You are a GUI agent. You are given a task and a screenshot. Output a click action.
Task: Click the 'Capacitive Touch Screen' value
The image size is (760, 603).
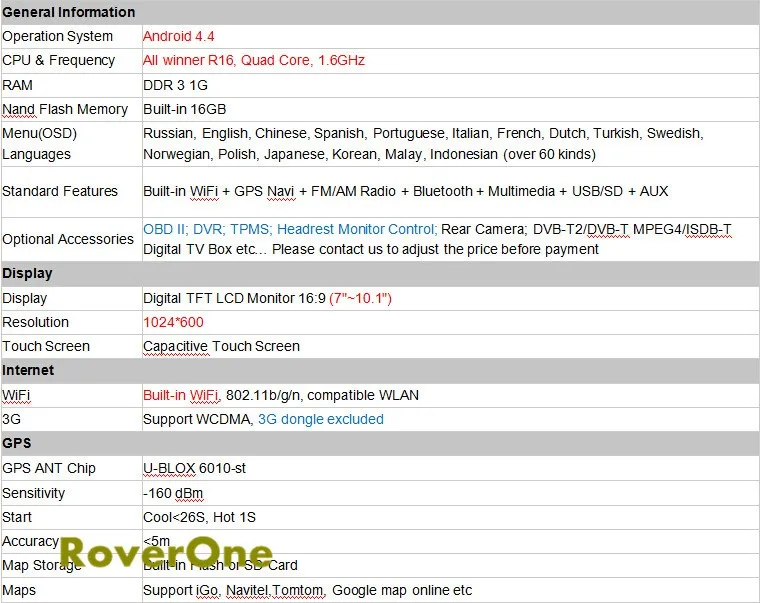point(221,346)
